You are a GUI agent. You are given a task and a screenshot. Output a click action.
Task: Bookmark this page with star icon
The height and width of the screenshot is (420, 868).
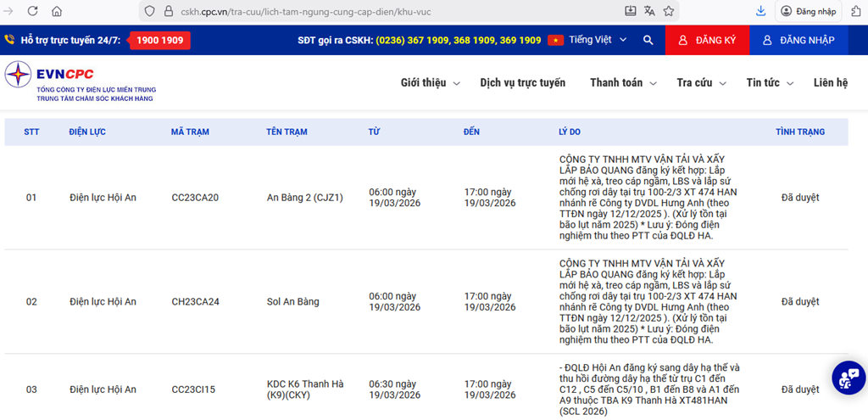click(x=669, y=11)
